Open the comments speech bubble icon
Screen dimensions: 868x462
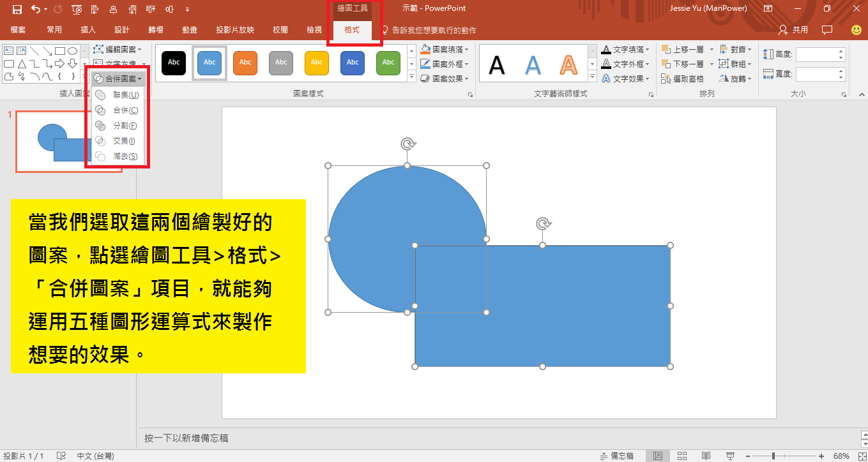(827, 30)
